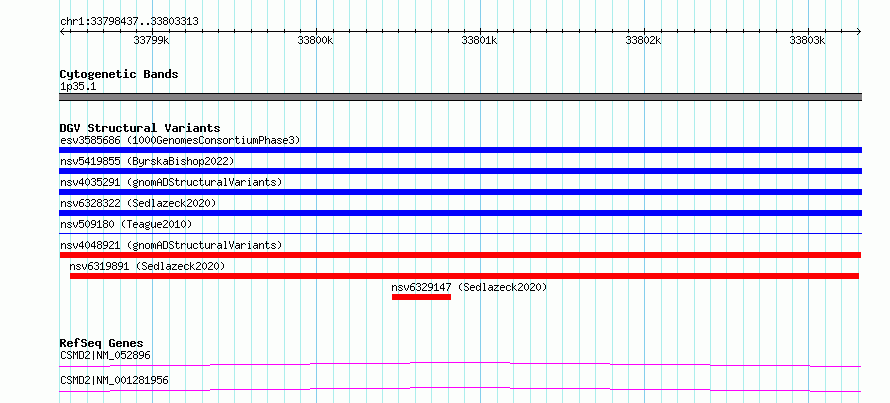Screen dimensions: 890x403
Task: Open nsv4048921 (gnomADStructuralVariants) label
Action: [x=171, y=245]
